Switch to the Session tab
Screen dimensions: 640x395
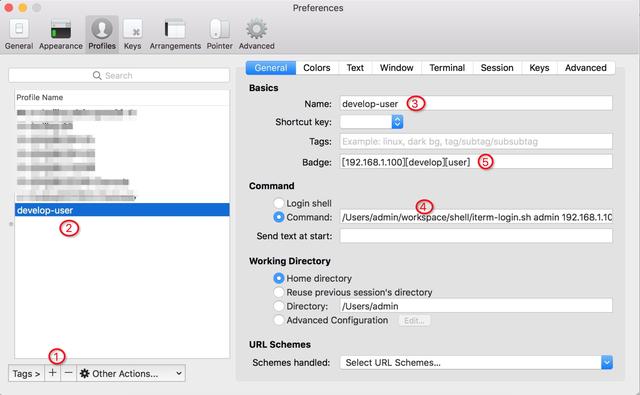[x=497, y=68]
